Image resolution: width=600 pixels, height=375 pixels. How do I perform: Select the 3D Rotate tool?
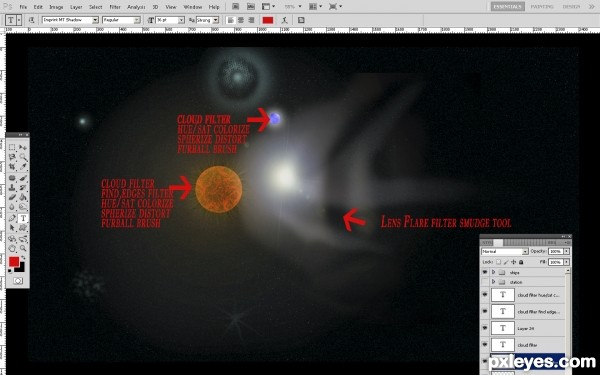coord(12,239)
